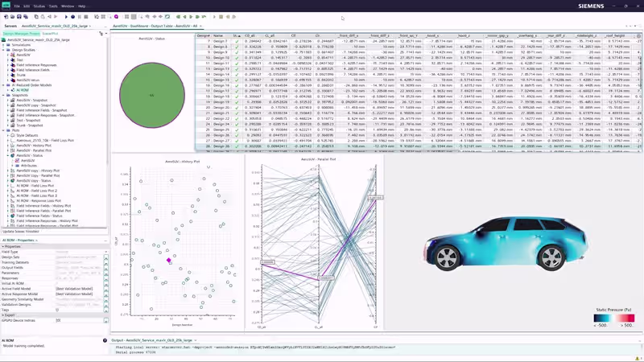Click the SUV car model in 3D scene
644x362 pixels.
point(506,244)
